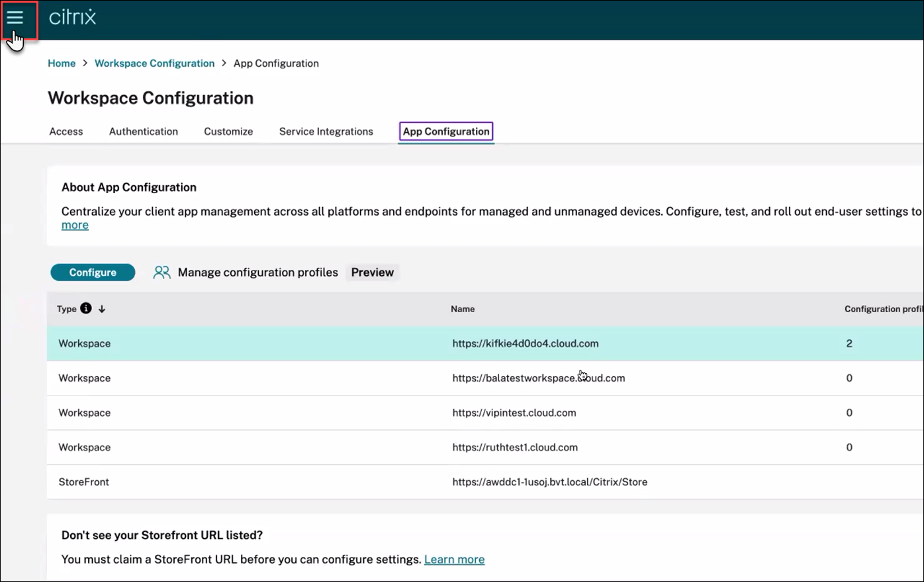Viewport: 924px width, 582px height.
Task: Open the Learn more link about StoreFront URLs
Action: click(454, 559)
